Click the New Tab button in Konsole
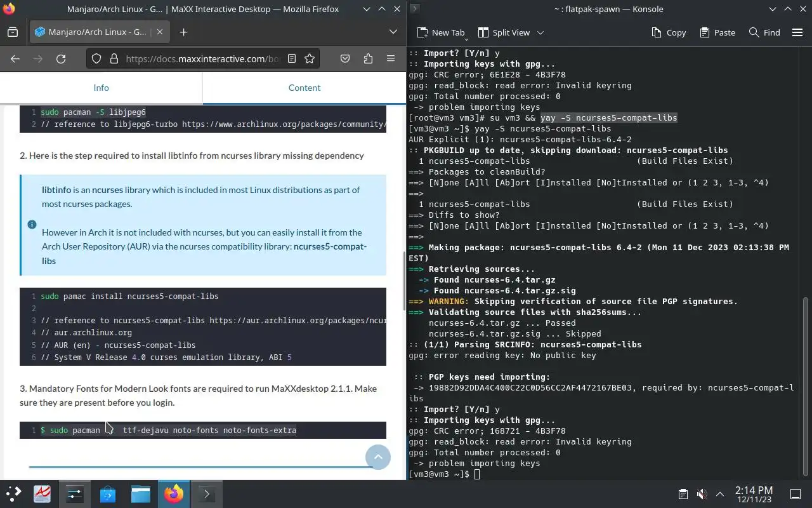The image size is (812, 508). point(441,32)
